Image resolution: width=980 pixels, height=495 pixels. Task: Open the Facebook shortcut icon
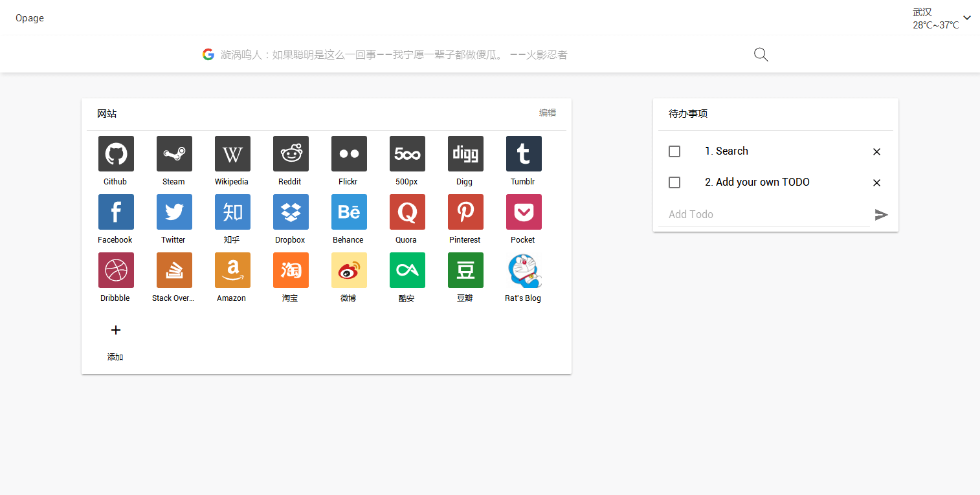pos(116,212)
